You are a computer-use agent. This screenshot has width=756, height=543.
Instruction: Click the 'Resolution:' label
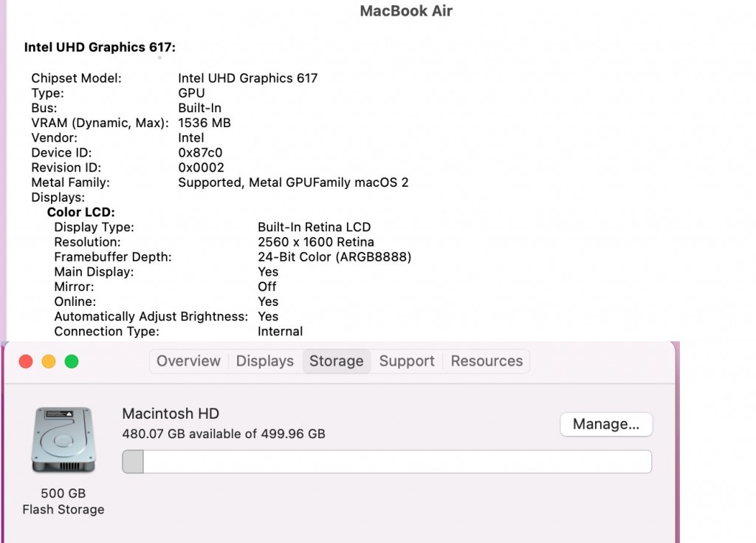click(x=87, y=242)
